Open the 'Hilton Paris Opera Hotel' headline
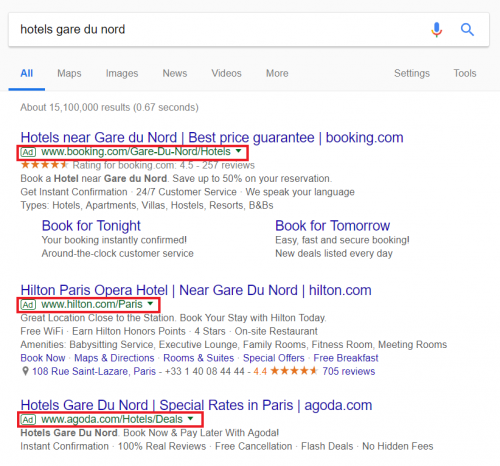 (196, 290)
